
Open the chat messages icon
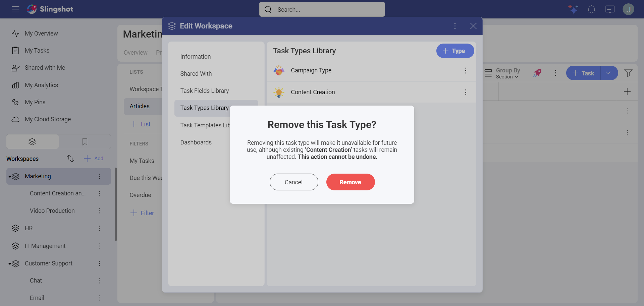coord(610,9)
